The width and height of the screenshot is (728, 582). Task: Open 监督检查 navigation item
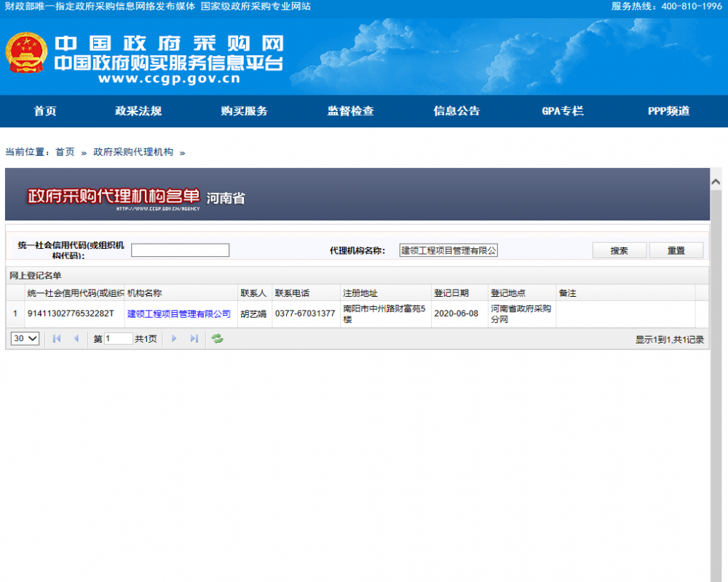coord(351,111)
